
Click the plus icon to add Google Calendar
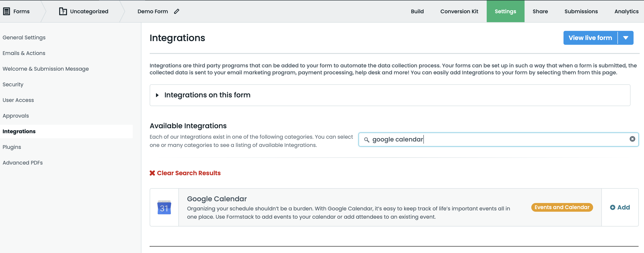[x=612, y=208]
